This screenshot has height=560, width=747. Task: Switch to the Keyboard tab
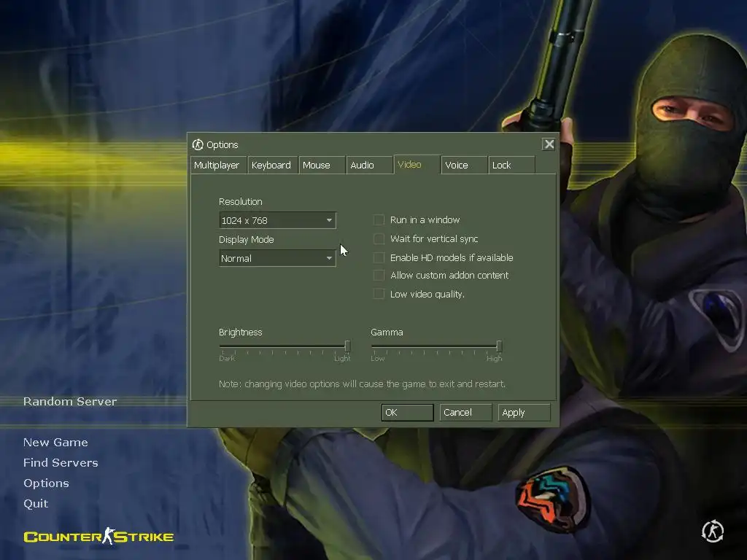click(273, 165)
